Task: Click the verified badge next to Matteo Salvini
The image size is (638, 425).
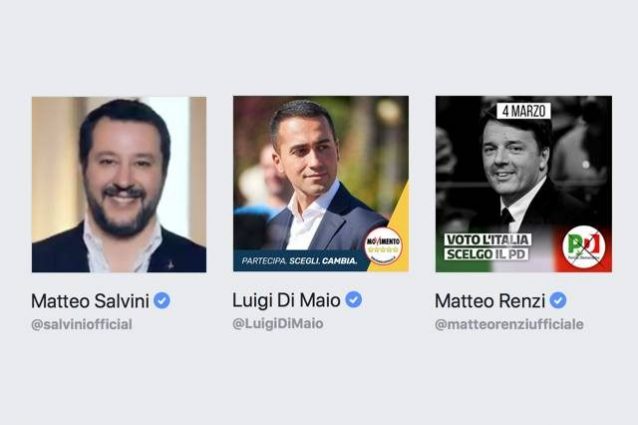Action: (162, 301)
